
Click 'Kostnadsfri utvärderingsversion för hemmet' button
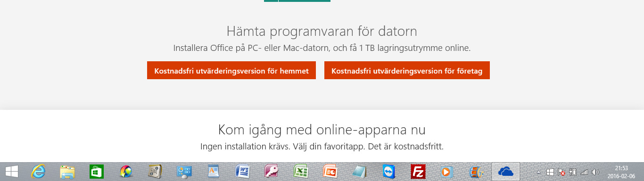[x=231, y=70]
